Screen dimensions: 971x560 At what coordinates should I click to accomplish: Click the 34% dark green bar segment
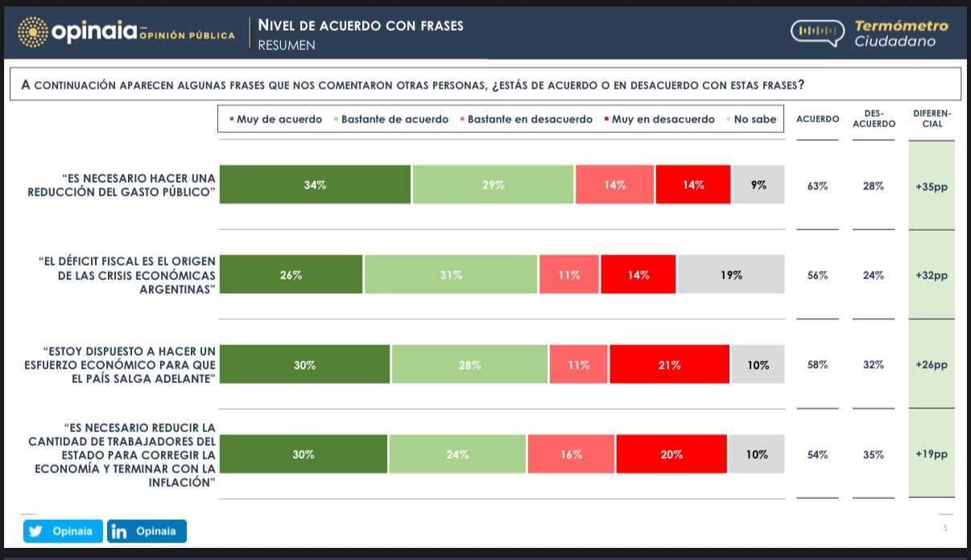pyautogui.click(x=315, y=185)
